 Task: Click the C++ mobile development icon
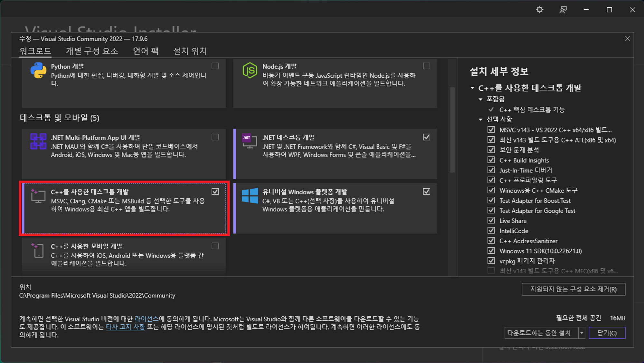pos(38,250)
